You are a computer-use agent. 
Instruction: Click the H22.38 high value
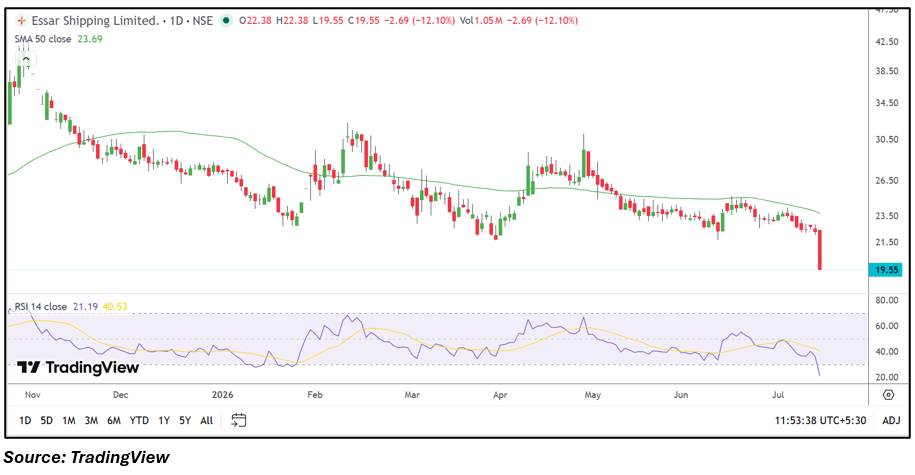click(x=292, y=21)
